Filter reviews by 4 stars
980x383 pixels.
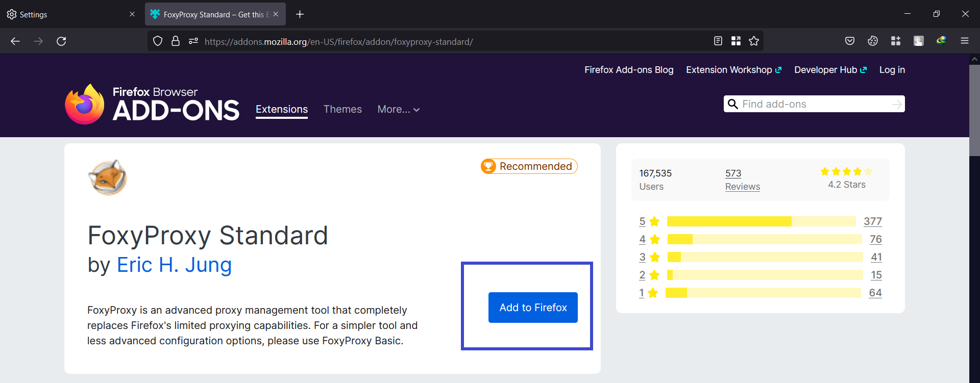(649, 239)
